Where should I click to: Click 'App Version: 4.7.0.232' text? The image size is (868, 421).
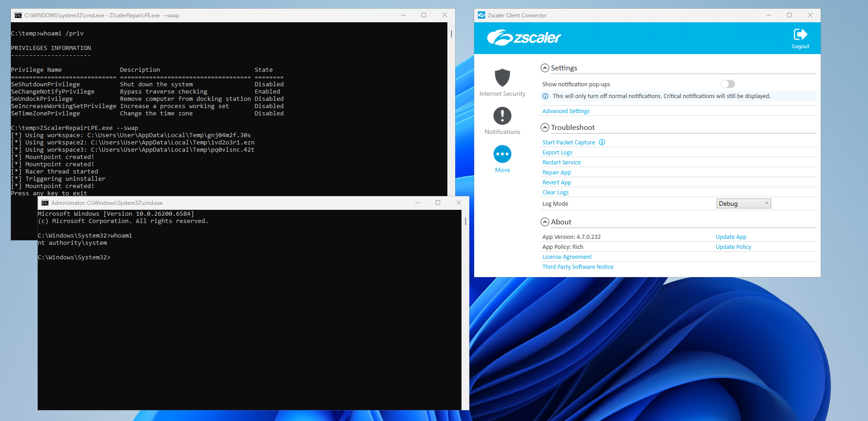coord(571,237)
